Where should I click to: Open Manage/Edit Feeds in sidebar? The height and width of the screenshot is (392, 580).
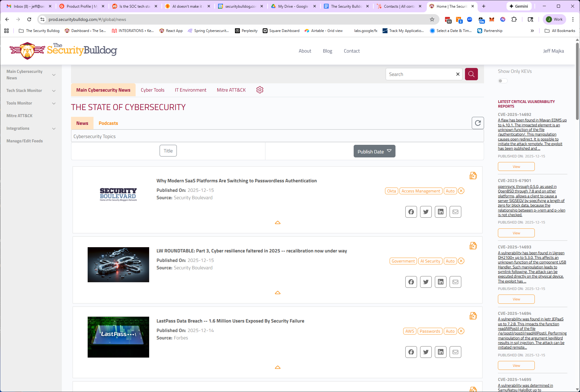tap(25, 141)
